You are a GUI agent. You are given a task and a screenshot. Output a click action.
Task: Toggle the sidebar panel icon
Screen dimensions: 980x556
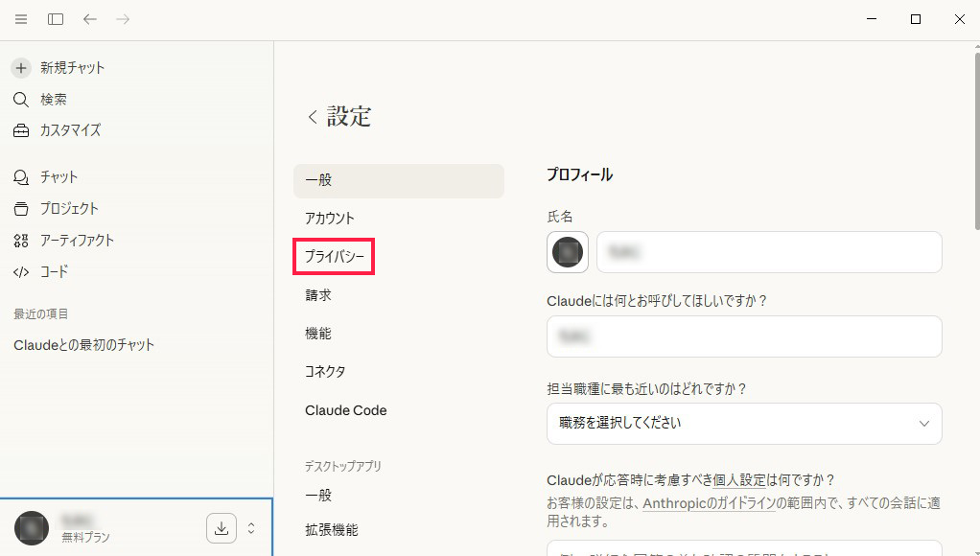coord(56,19)
